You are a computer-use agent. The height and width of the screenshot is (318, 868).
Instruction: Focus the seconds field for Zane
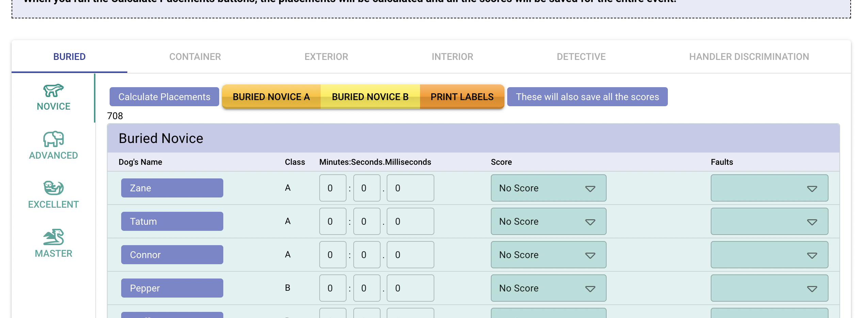(367, 188)
